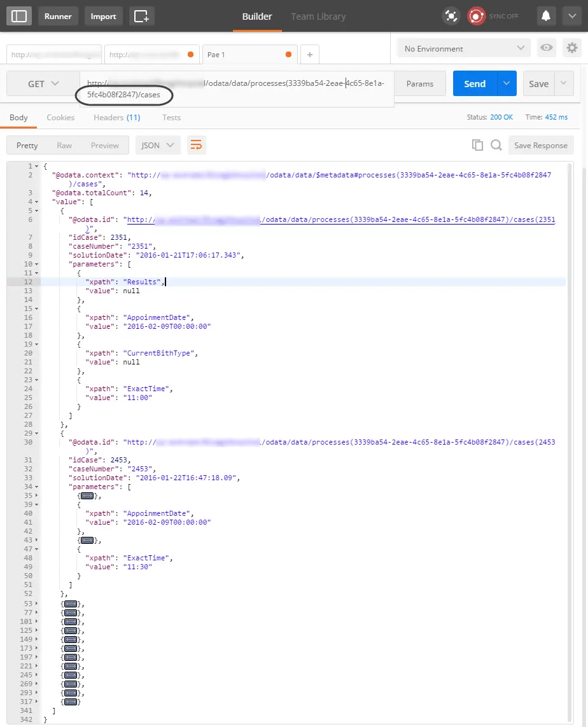
Task: Click unsaved dot on second request tab
Action: pyautogui.click(x=190, y=54)
